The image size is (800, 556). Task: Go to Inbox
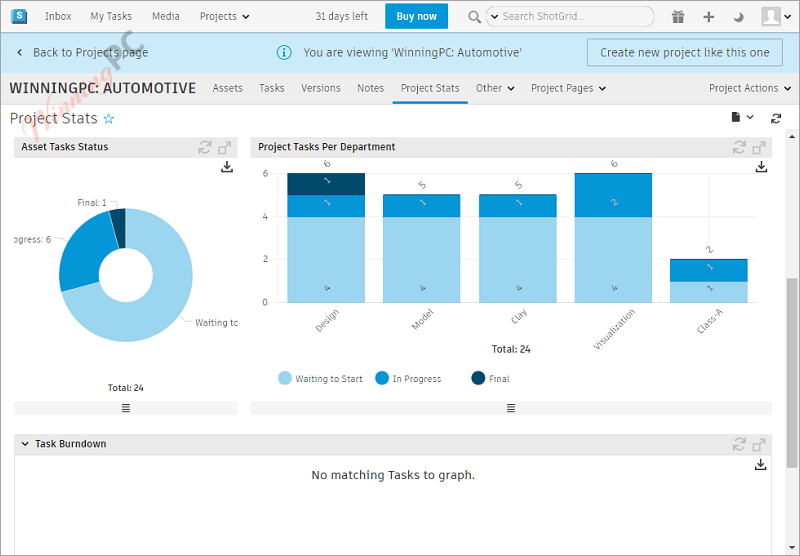click(58, 16)
